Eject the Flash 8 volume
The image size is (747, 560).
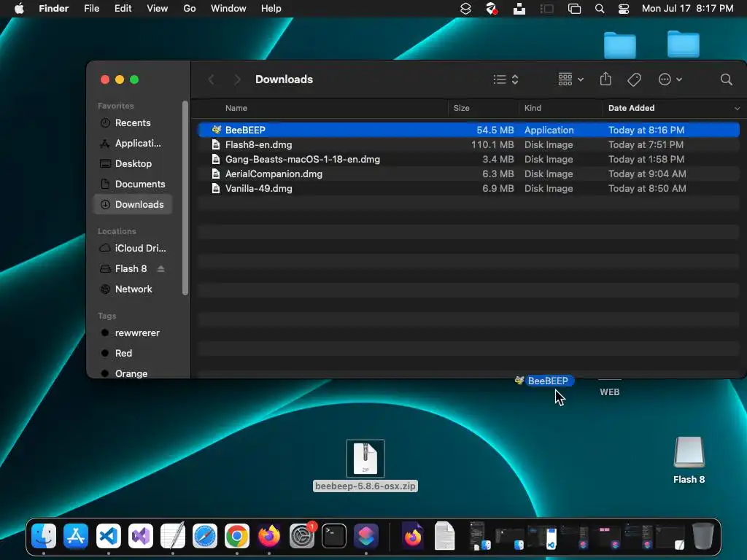click(161, 269)
